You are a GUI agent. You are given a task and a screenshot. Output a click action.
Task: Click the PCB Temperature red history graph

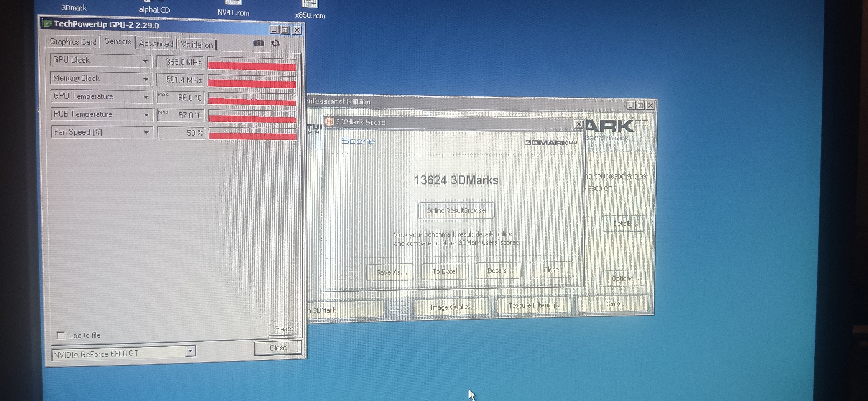pyautogui.click(x=253, y=116)
